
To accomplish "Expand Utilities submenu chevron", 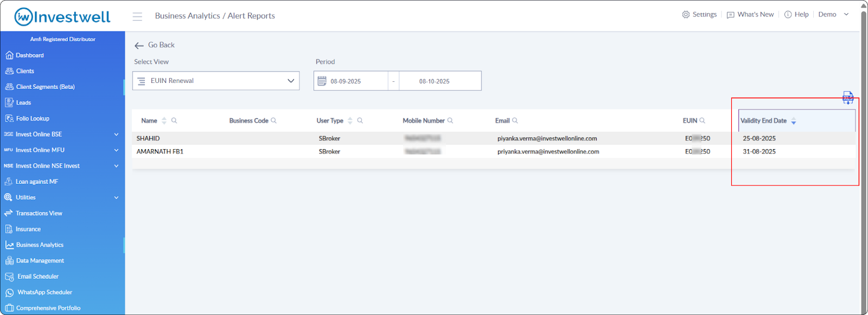I will click(x=116, y=197).
